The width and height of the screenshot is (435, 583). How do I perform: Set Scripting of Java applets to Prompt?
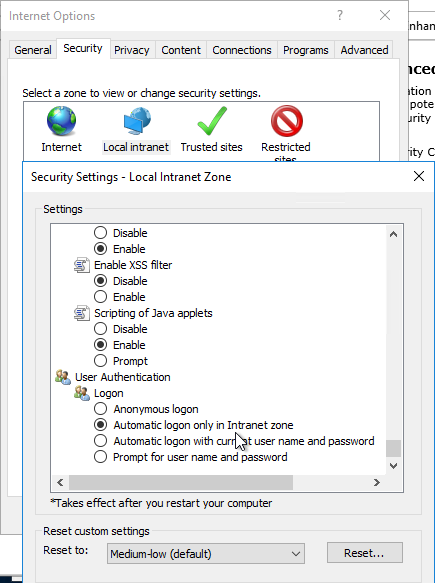(x=100, y=361)
